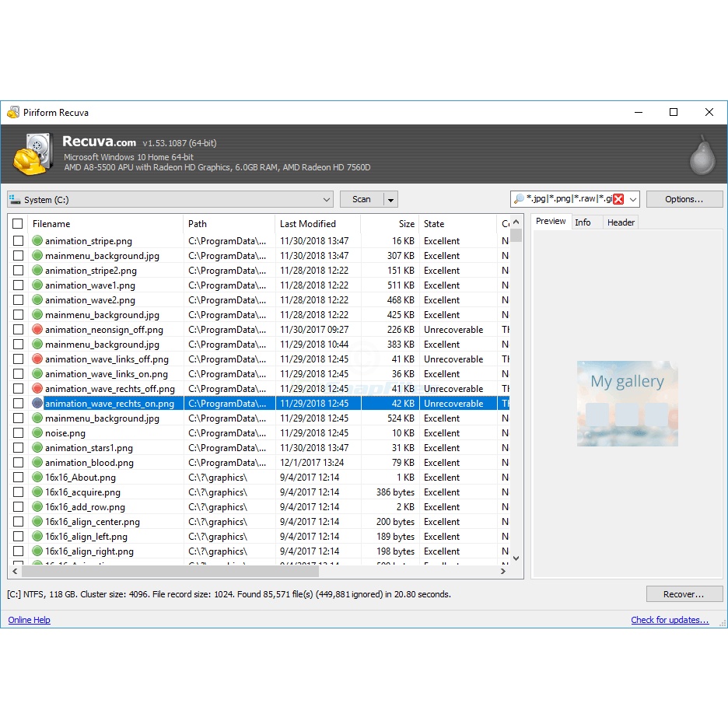This screenshot has width=728, height=728.
Task: Switch to the Info tab
Action: 583,222
